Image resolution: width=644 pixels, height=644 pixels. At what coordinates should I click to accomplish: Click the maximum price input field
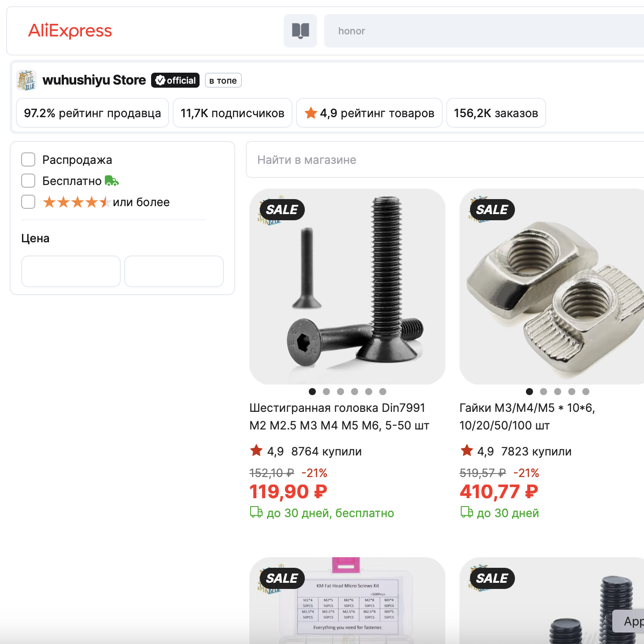(x=174, y=271)
